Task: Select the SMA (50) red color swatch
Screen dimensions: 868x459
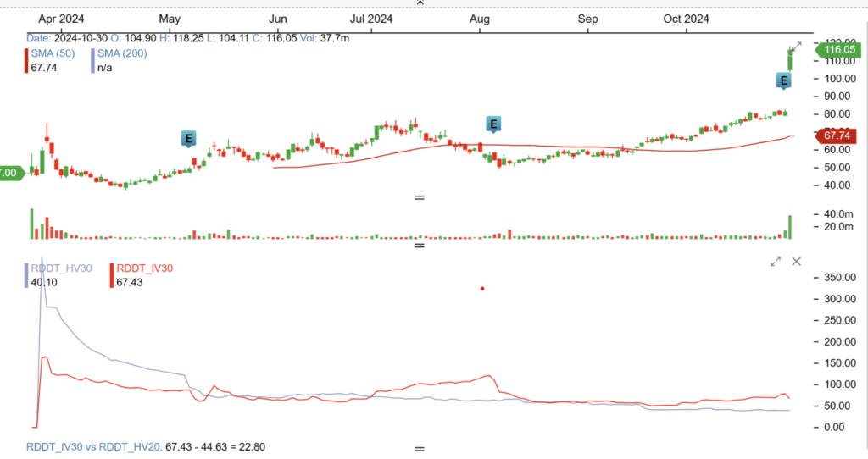Action: pyautogui.click(x=26, y=61)
